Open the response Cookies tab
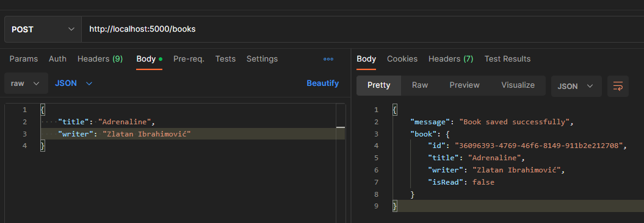The width and height of the screenshot is (644, 223). pyautogui.click(x=402, y=58)
